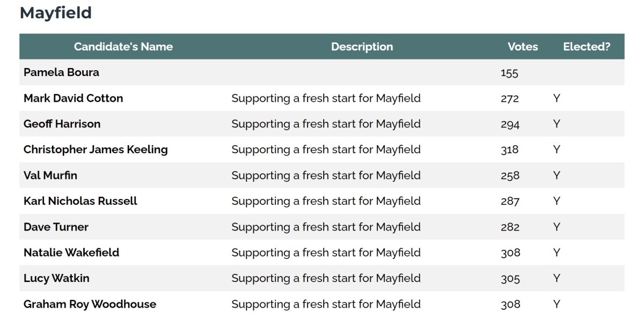Click Natalie Wakefield's name

tap(71, 252)
